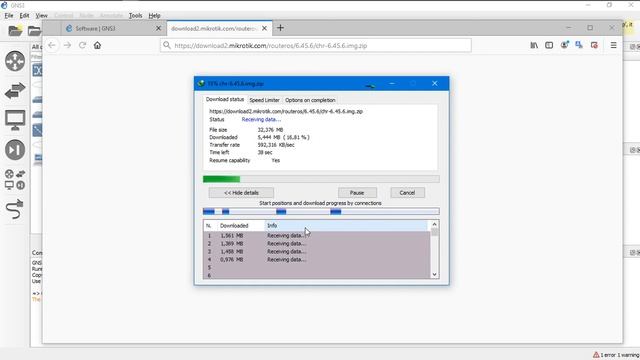Switch to Speed Limiter tab
The height and width of the screenshot is (360, 640).
coord(264,100)
